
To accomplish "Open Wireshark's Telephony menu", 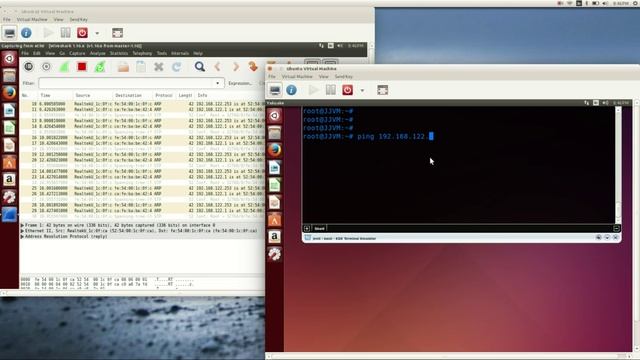I will pyautogui.click(x=142, y=53).
